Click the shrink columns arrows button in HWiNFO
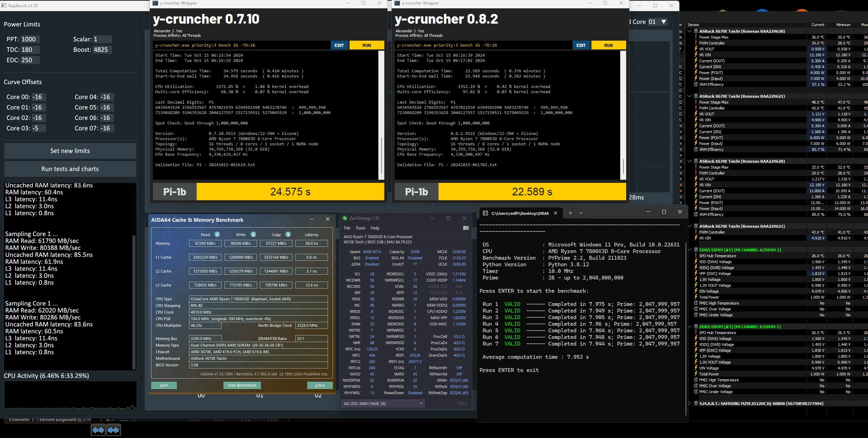 114,430
